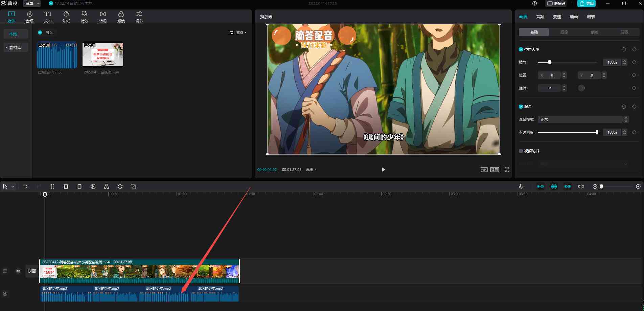This screenshot has width=644, height=311.
Task: Click the timeline zoom out magnifier
Action: [x=595, y=186]
